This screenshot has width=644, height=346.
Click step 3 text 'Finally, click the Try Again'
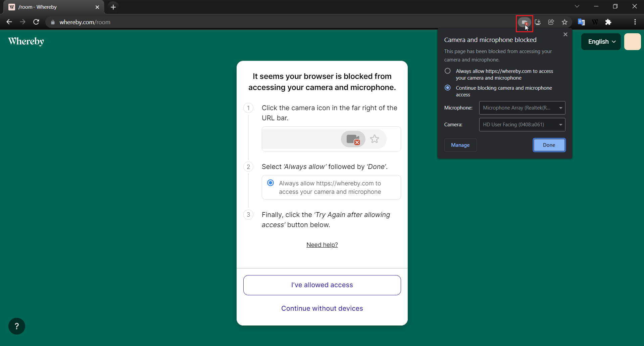point(326,220)
